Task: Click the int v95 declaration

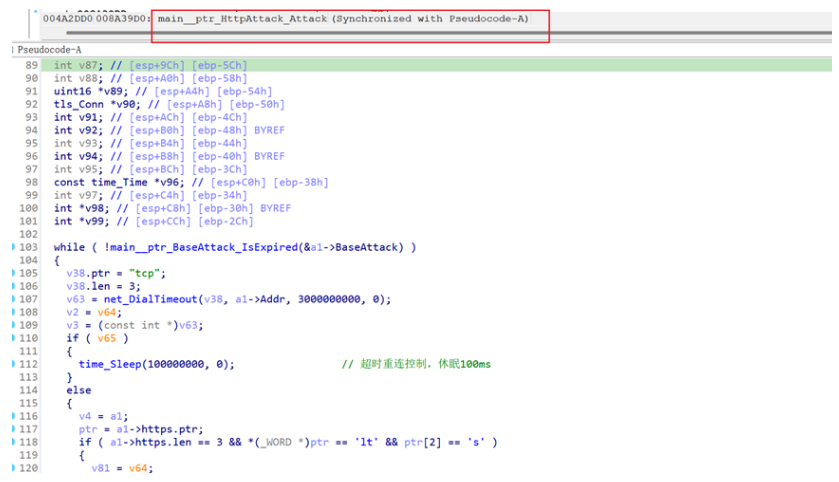Action: (78, 169)
